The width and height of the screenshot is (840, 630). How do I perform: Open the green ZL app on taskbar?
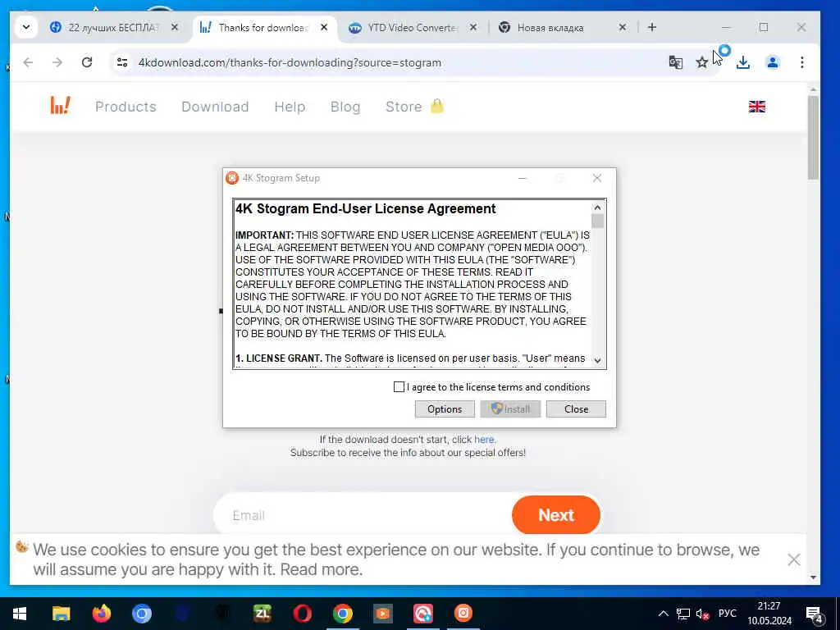pos(262,614)
